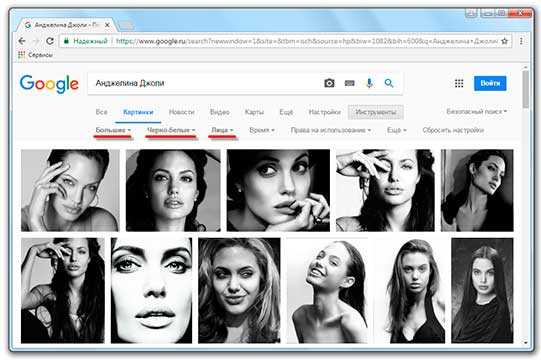Click the browser forward arrow
This screenshot has width=541, height=360.
click(x=36, y=41)
